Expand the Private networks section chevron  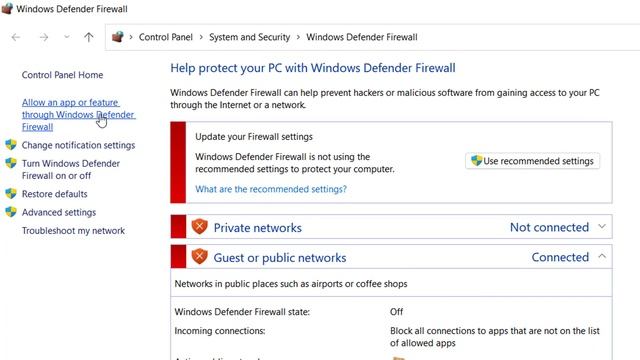602,226
